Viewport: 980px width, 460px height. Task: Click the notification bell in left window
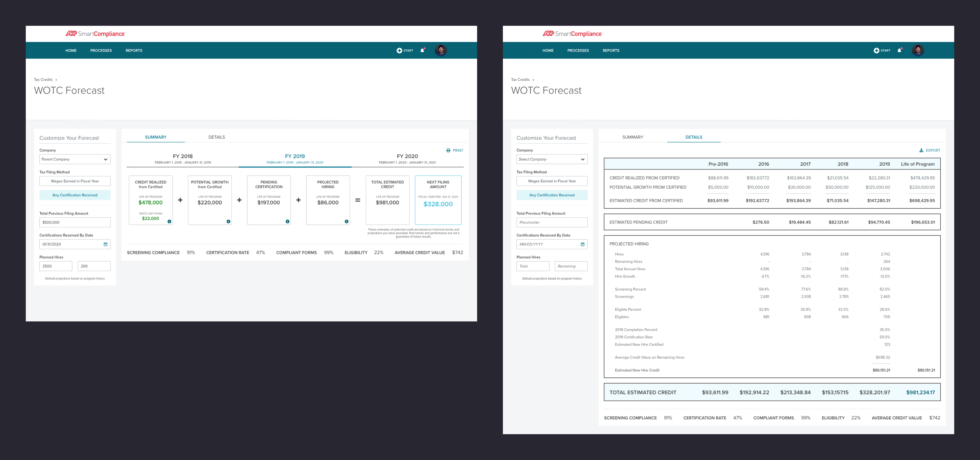[422, 50]
